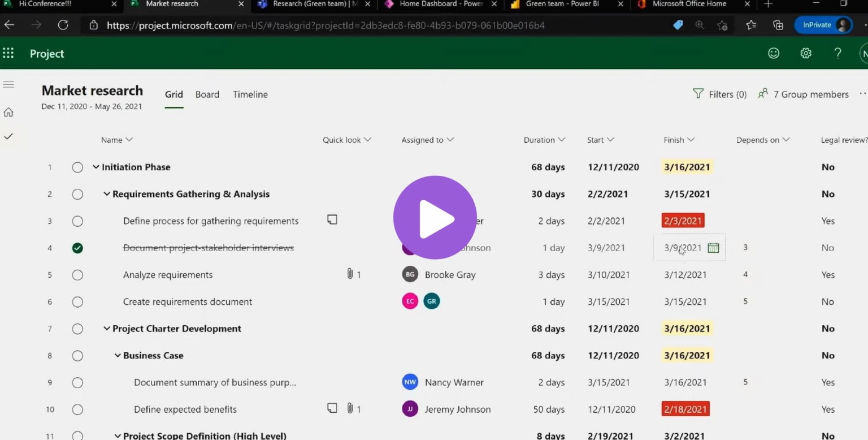Switch to the Board view tab
The width and height of the screenshot is (868, 440).
207,94
